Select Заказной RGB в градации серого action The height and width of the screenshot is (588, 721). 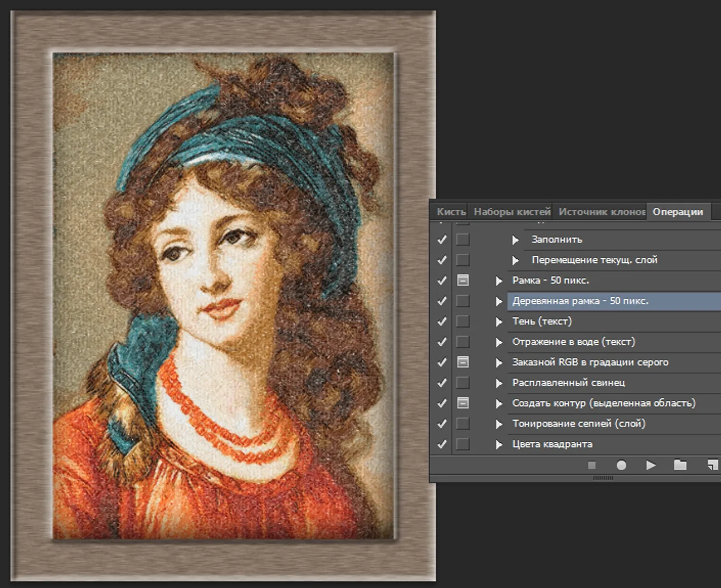click(x=614, y=362)
